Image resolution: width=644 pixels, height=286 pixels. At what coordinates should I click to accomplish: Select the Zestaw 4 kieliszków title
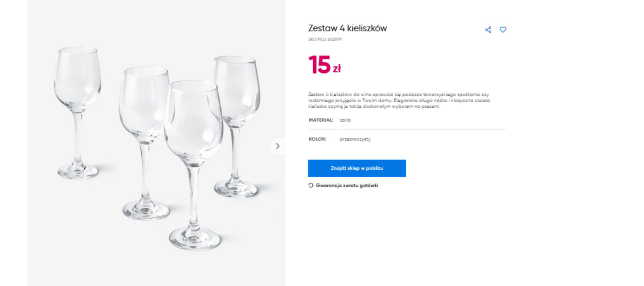347,28
